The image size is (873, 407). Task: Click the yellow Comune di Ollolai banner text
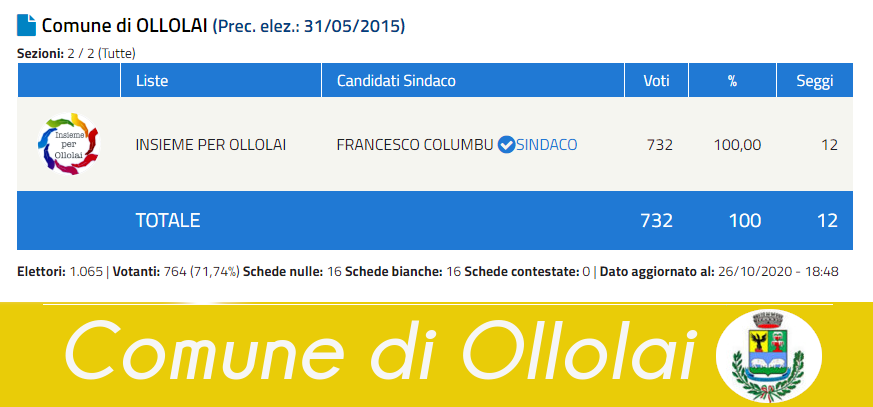382,352
